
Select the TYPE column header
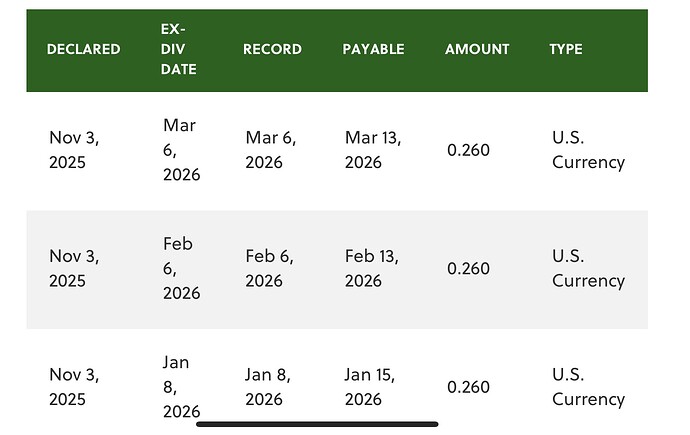[566, 49]
